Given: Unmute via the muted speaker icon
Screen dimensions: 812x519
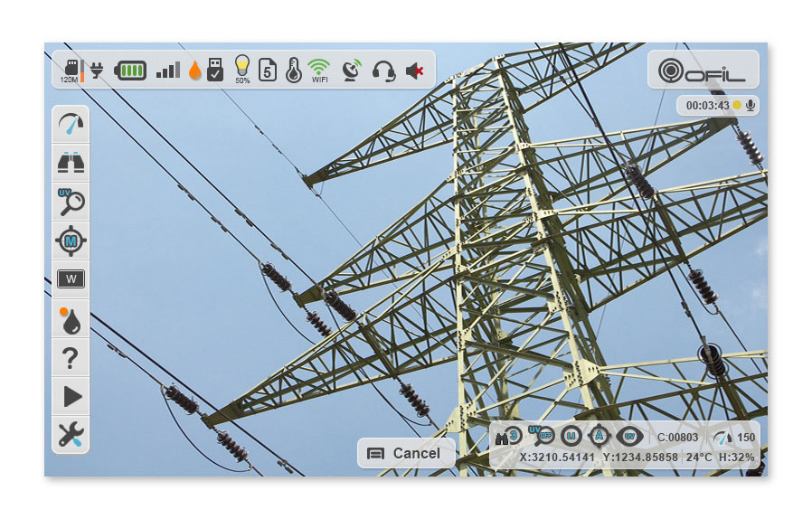Looking at the screenshot, I should click(415, 71).
